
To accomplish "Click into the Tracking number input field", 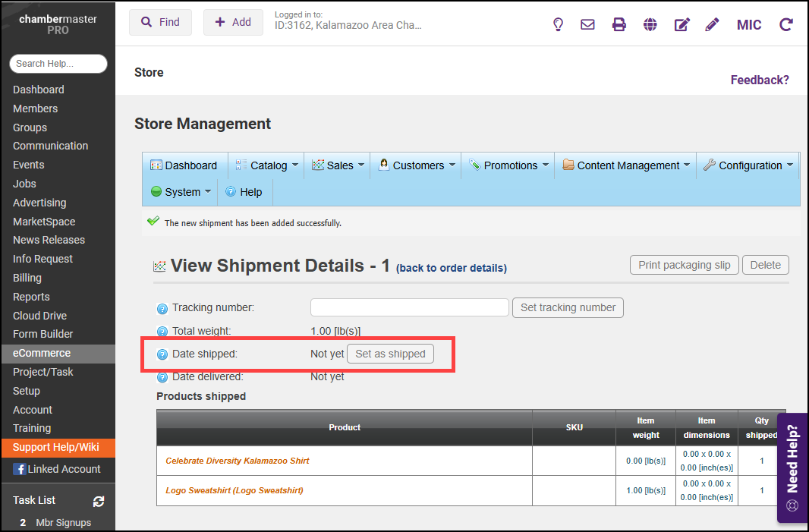I will (409, 307).
